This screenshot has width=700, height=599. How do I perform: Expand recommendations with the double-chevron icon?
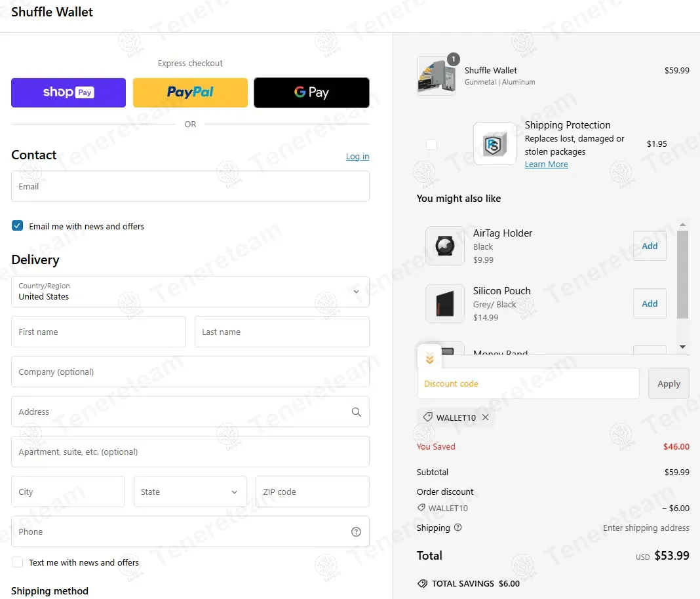(429, 358)
